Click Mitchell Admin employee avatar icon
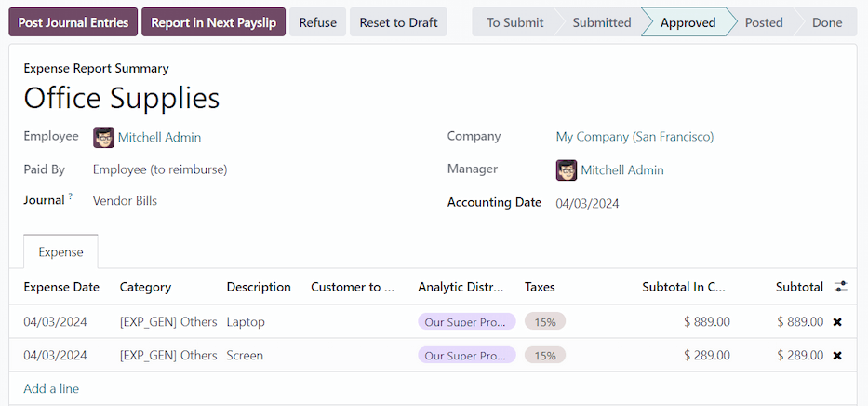 click(x=103, y=138)
